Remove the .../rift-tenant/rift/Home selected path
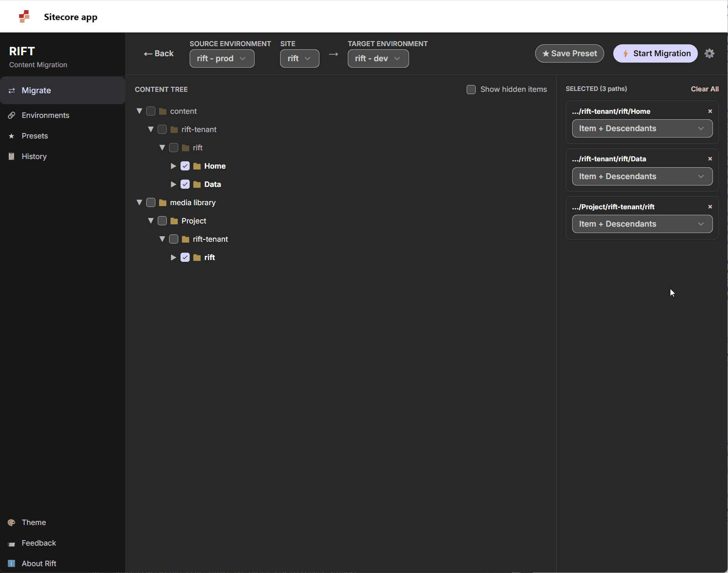728x573 pixels. click(x=710, y=111)
